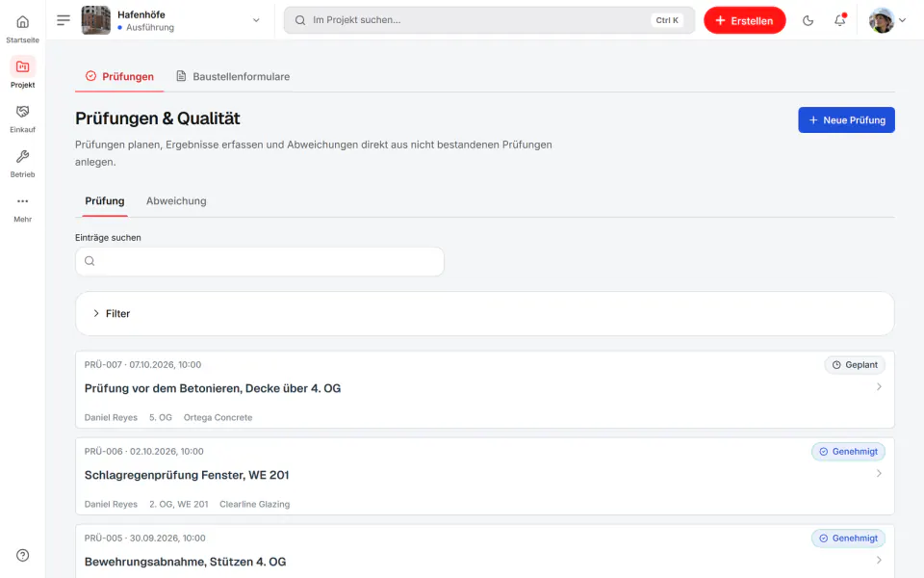Open the notifications bell

(x=839, y=20)
